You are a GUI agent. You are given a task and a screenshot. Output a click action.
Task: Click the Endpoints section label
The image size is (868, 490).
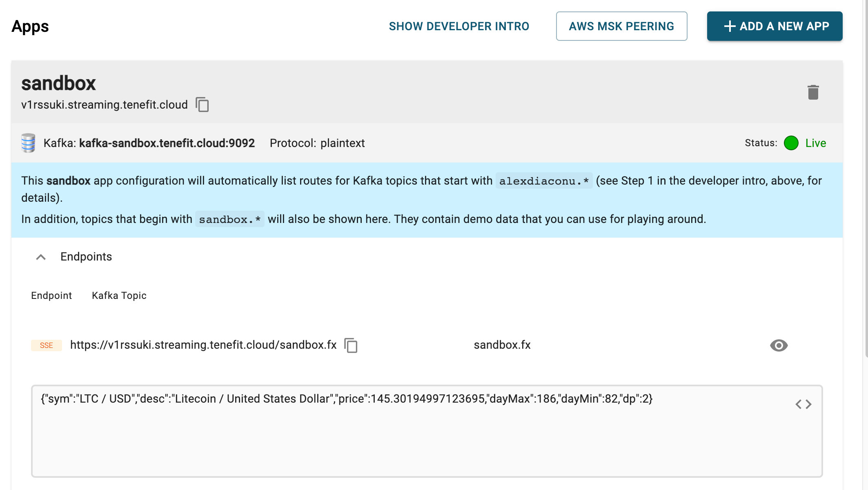[x=86, y=257]
